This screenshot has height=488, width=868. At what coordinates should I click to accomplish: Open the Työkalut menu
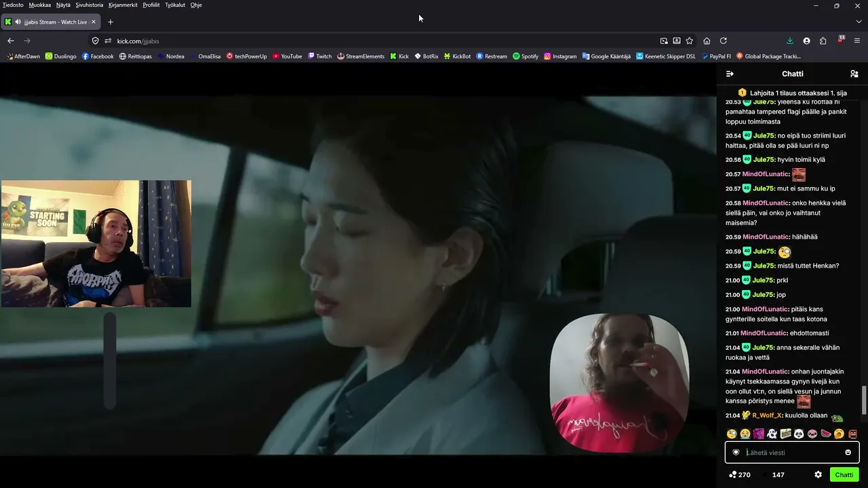(x=175, y=5)
